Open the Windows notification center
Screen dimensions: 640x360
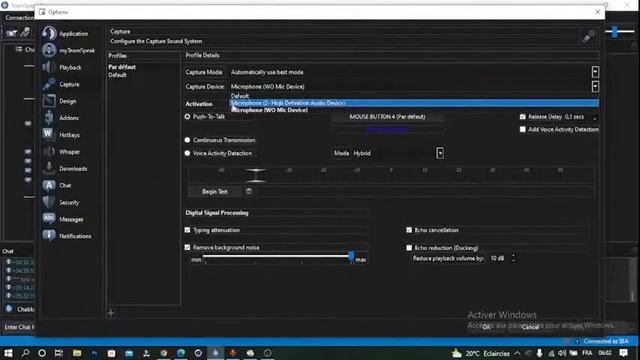[624, 353]
